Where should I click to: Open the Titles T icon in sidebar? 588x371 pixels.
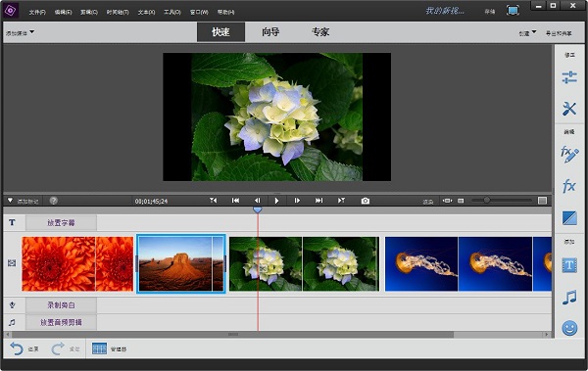tap(569, 265)
